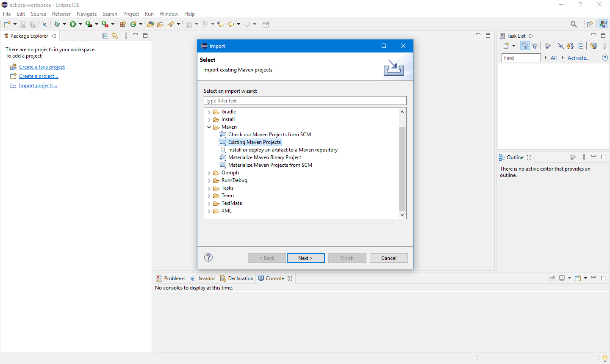Toggle Skip All Breakpoints
610x364 pixels.
pyautogui.click(x=44, y=24)
